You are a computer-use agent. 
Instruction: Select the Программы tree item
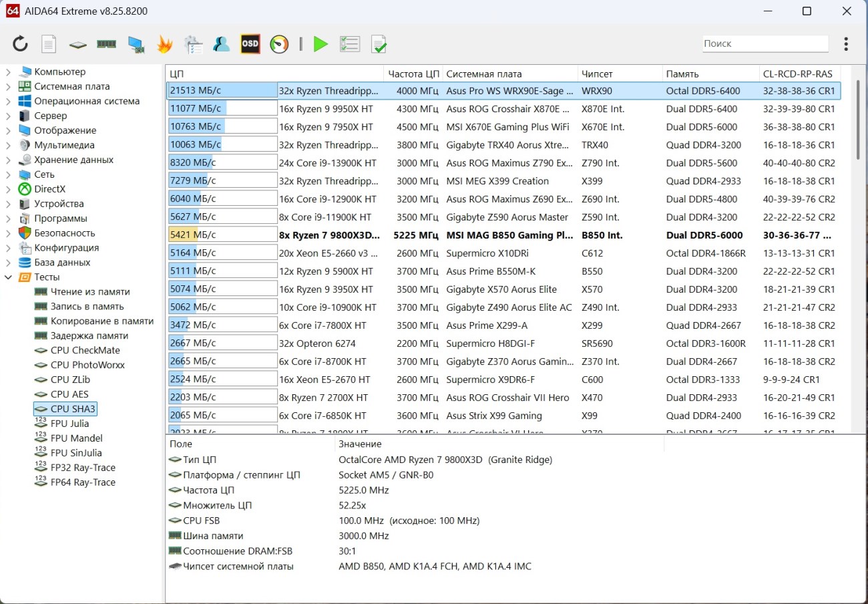(x=61, y=218)
